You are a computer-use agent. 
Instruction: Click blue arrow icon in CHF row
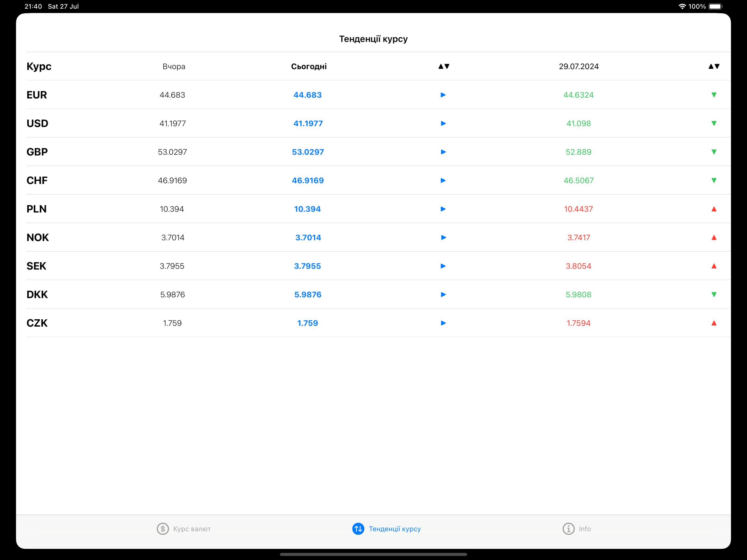click(443, 180)
